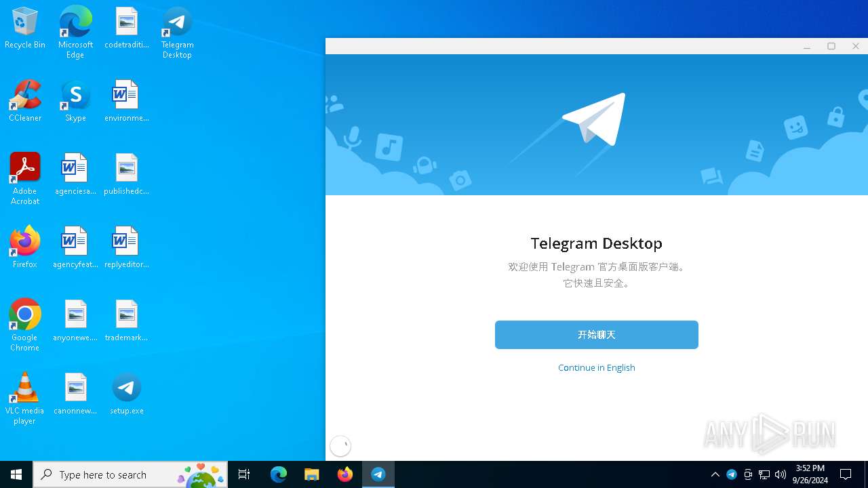Select the publishedc... image file icon
Viewport: 868px width, 488px height.
point(127,175)
